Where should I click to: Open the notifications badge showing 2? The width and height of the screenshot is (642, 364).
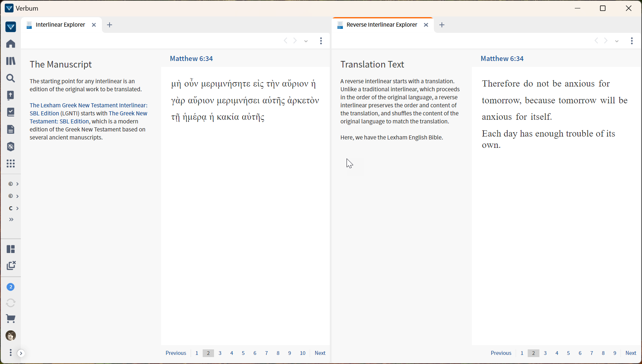click(x=11, y=287)
